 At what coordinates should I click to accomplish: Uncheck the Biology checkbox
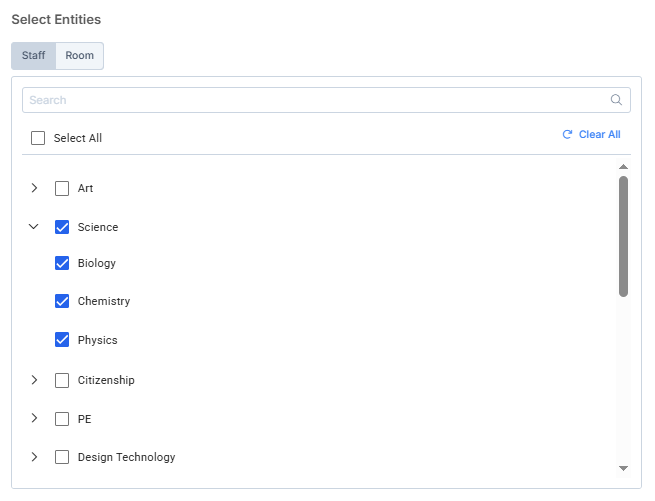point(62,263)
